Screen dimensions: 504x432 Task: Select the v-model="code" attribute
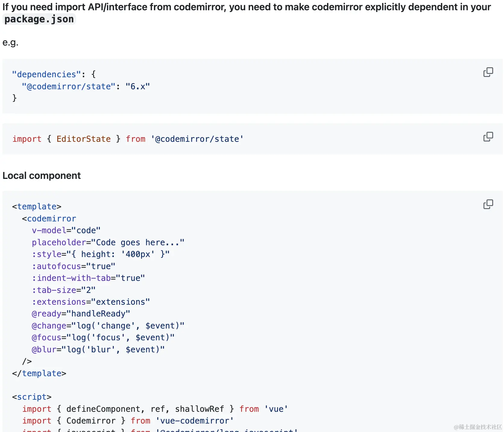[x=66, y=230]
